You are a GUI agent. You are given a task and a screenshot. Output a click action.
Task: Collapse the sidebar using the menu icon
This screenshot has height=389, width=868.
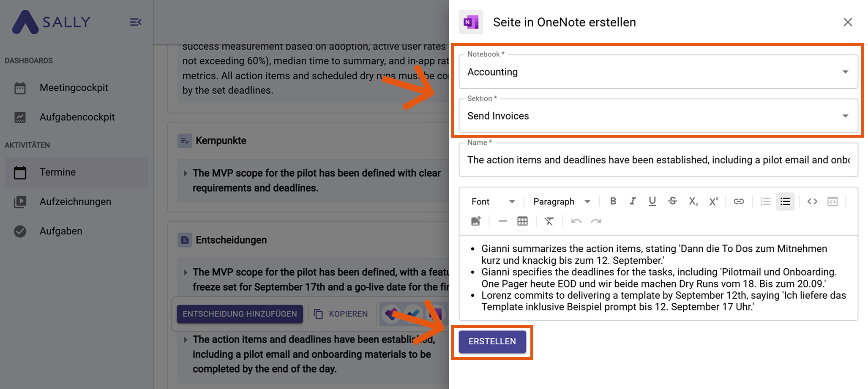(x=135, y=22)
